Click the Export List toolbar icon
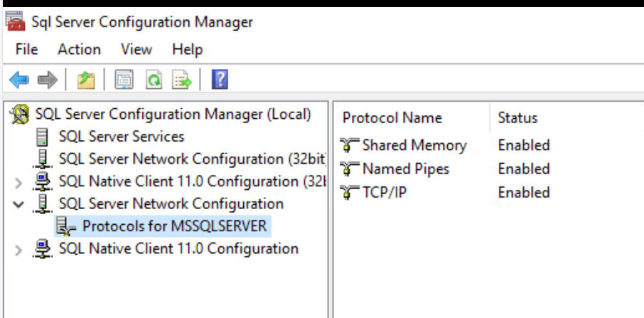The image size is (644, 318). 183,80
